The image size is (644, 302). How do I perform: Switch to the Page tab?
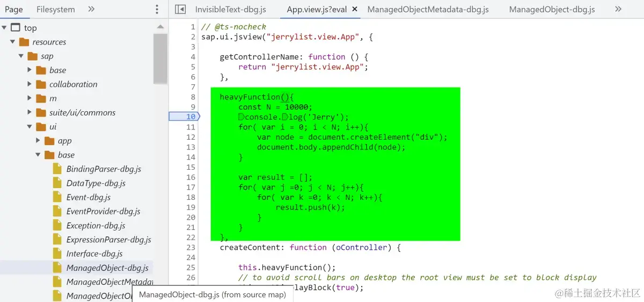pyautogui.click(x=14, y=9)
